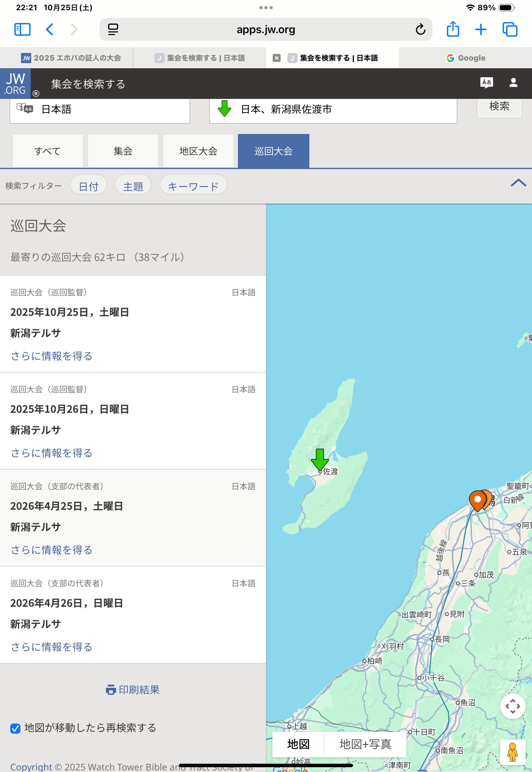Open the Safari sidebar panel
532x772 pixels.
22,29
